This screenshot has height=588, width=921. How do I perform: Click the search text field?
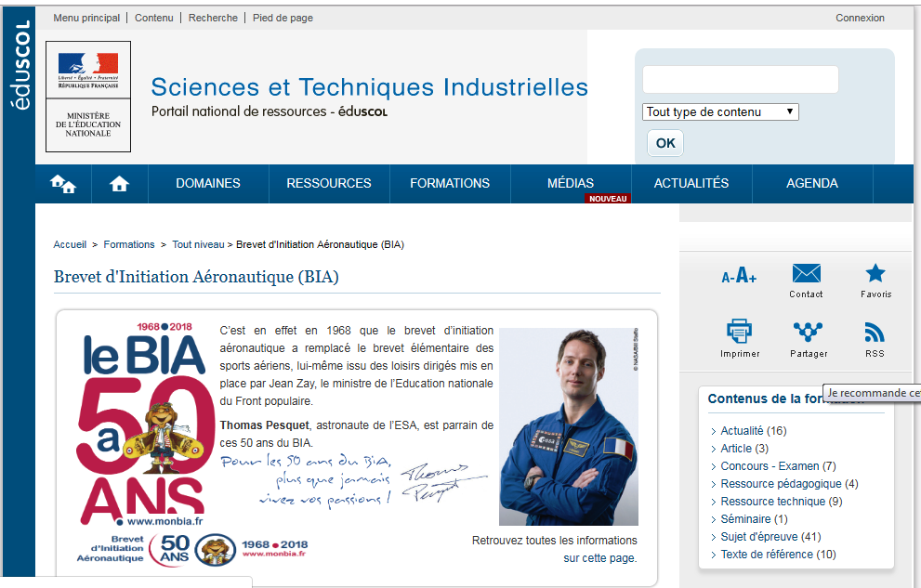[740, 79]
